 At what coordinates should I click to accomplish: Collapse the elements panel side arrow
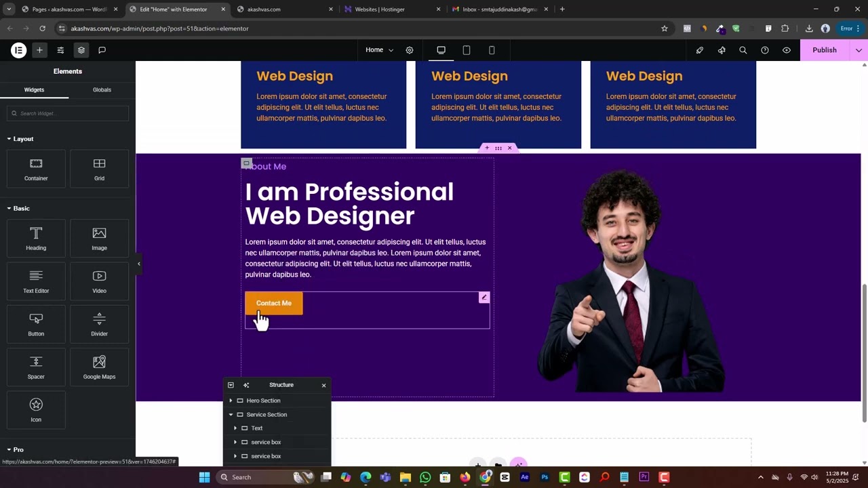[138, 264]
